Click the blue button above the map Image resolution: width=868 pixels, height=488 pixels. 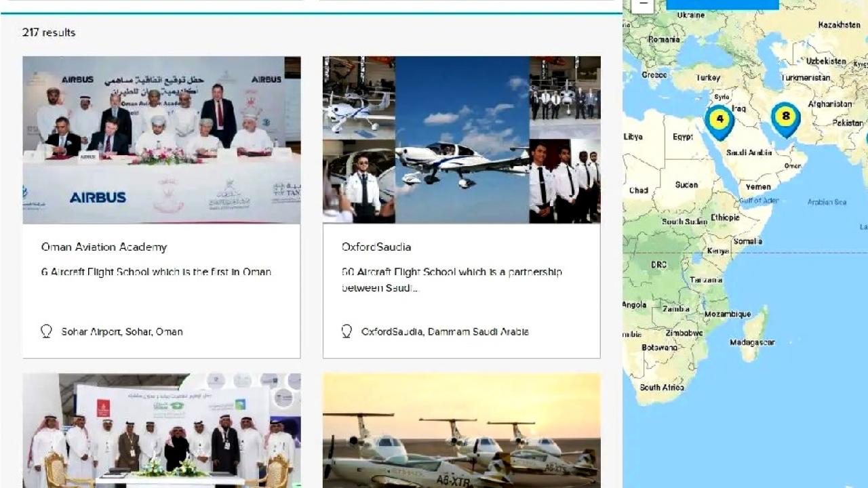click(723, 5)
